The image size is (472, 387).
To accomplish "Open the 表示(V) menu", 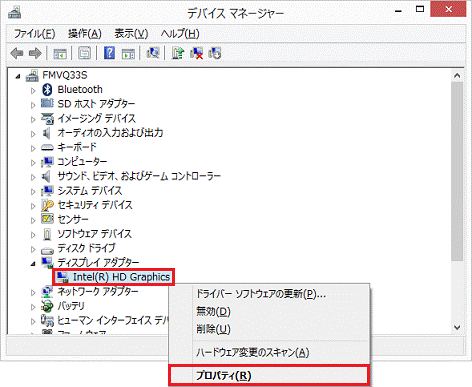I will tap(131, 34).
